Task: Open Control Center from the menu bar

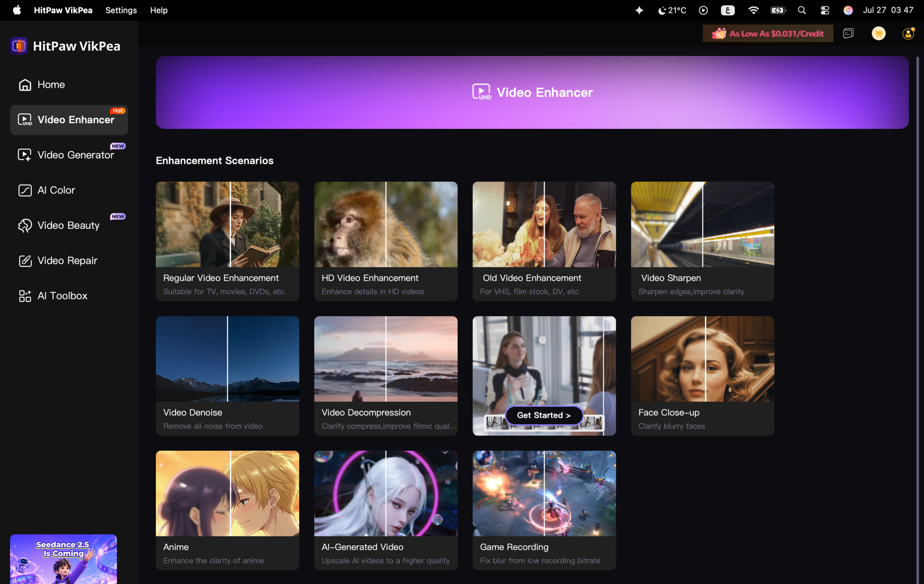Action: pos(825,10)
